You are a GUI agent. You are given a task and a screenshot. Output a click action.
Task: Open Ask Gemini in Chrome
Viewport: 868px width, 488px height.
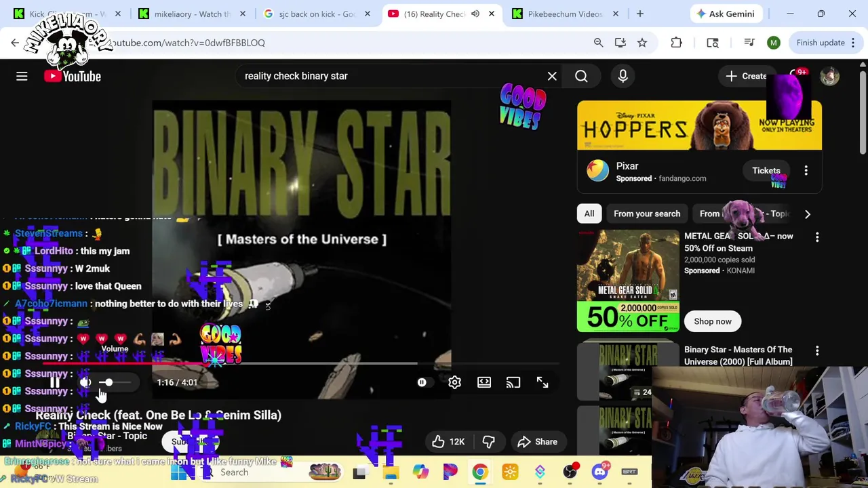pos(725,14)
